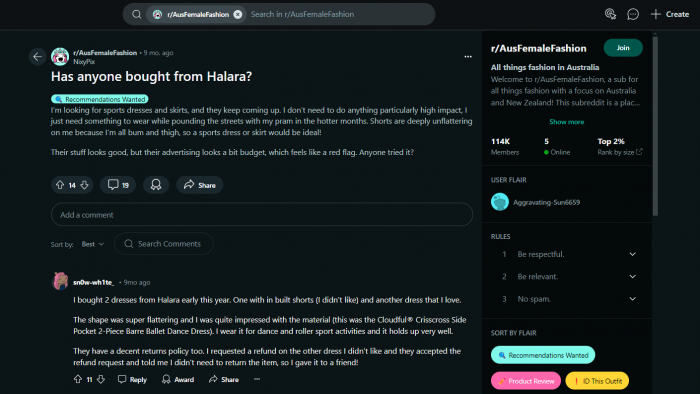
Task: Expand the Be respectful rule
Action: [x=632, y=254]
